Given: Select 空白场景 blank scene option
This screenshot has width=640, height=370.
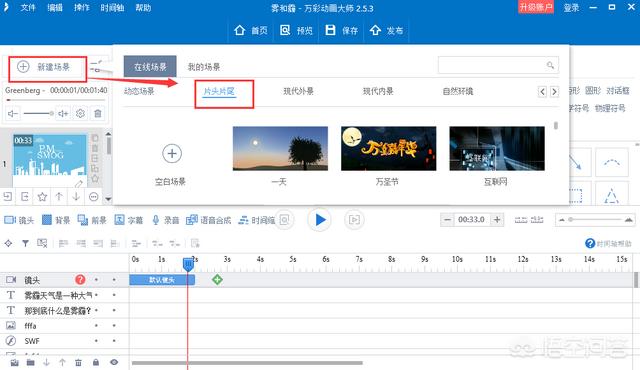Looking at the screenshot, I should [x=171, y=164].
